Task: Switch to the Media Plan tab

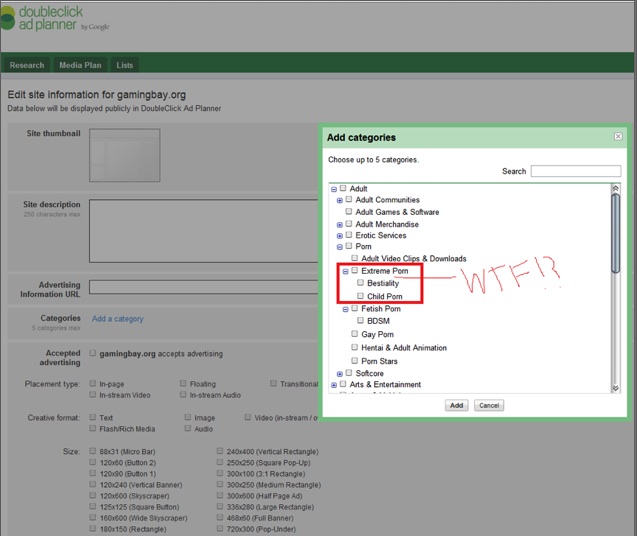Action: point(80,65)
